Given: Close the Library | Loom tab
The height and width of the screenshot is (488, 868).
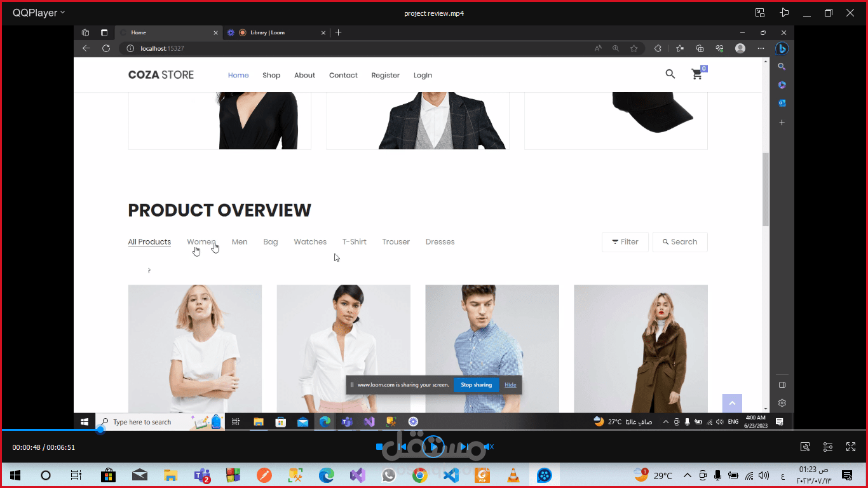Looking at the screenshot, I should 323,32.
